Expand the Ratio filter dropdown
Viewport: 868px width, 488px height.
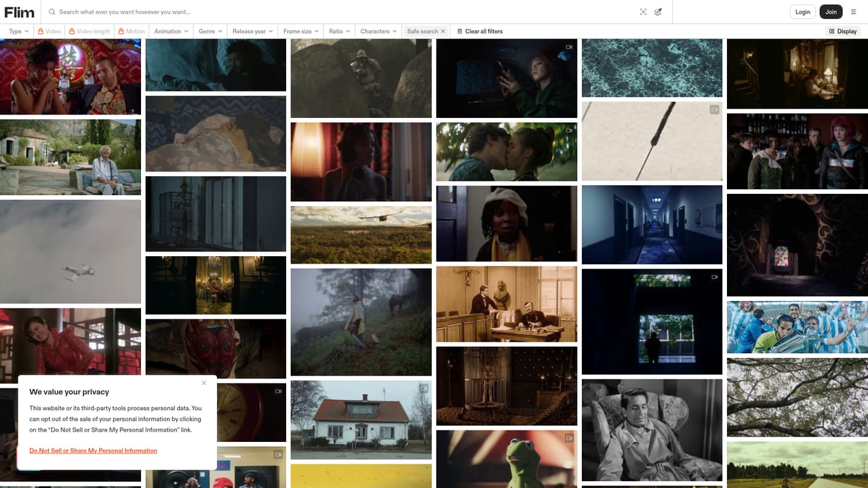(x=340, y=31)
